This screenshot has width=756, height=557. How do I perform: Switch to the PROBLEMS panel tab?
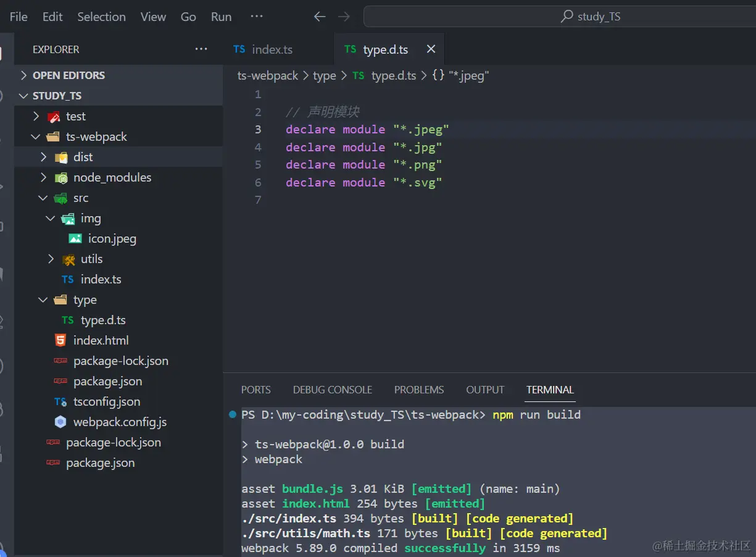pos(419,390)
